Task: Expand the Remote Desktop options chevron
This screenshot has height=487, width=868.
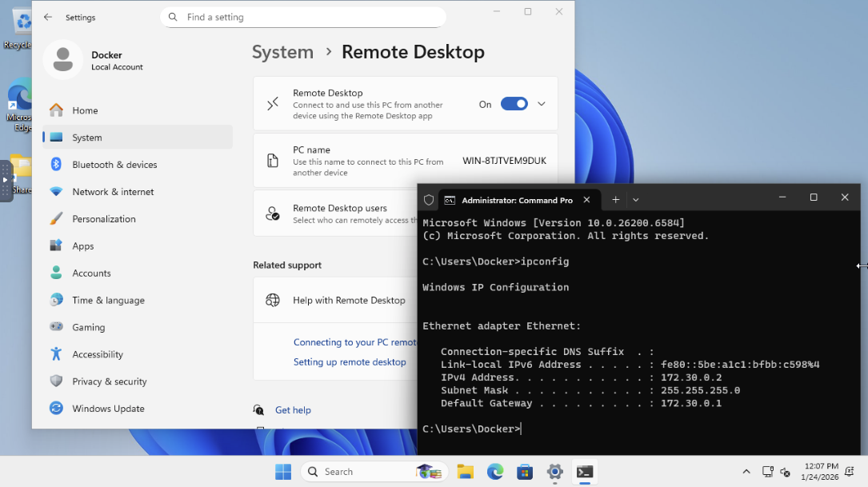Action: pyautogui.click(x=542, y=104)
